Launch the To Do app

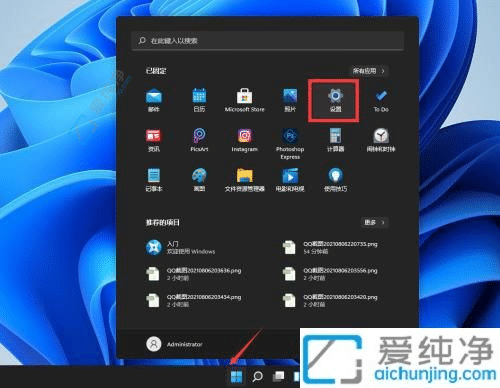click(x=381, y=100)
